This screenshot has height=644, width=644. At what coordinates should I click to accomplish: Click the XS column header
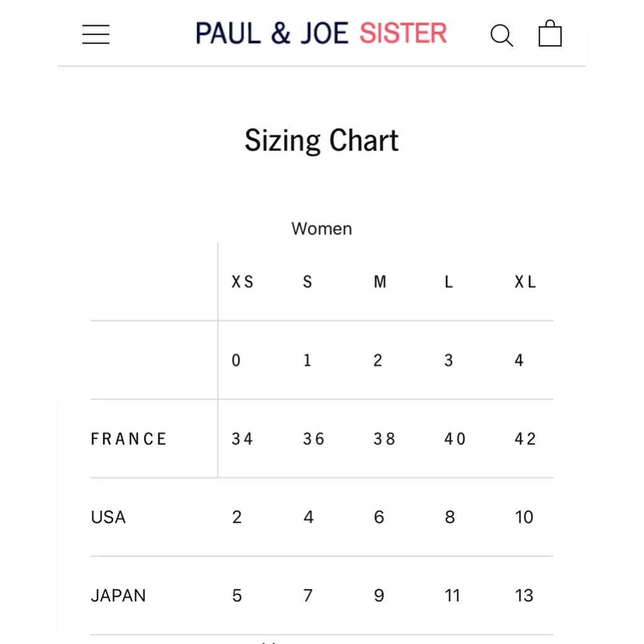pyautogui.click(x=243, y=282)
